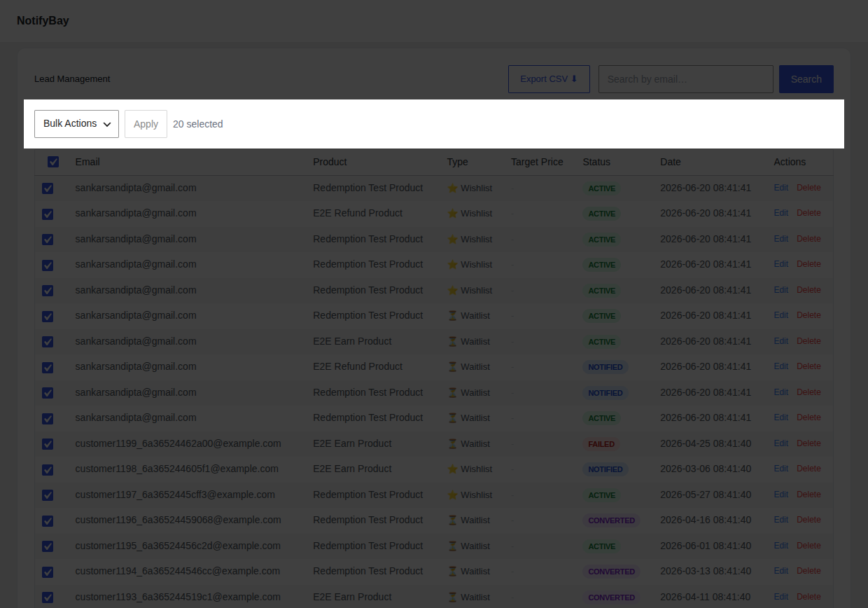Viewport: 868px width, 608px height.
Task: Edit the customer1194 lead
Action: pos(780,571)
